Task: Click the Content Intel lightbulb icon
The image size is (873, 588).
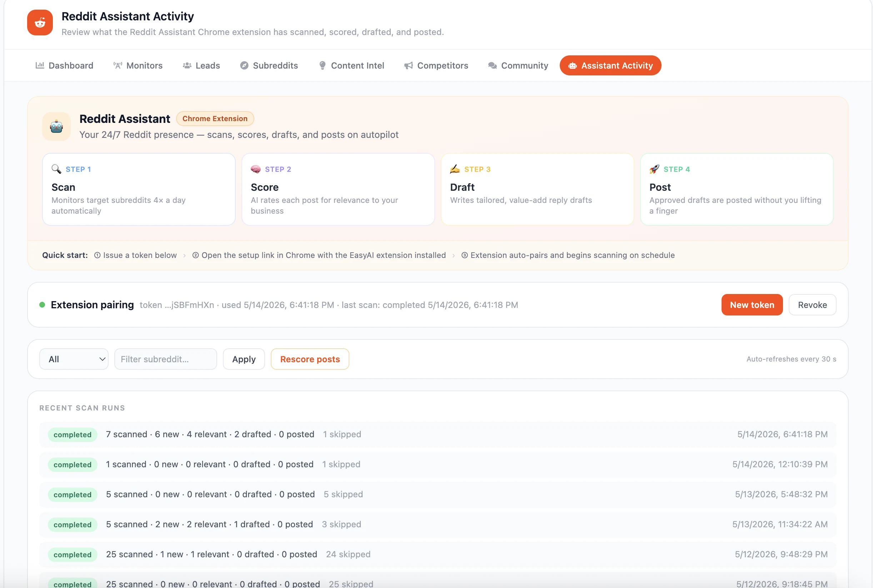Action: point(322,66)
